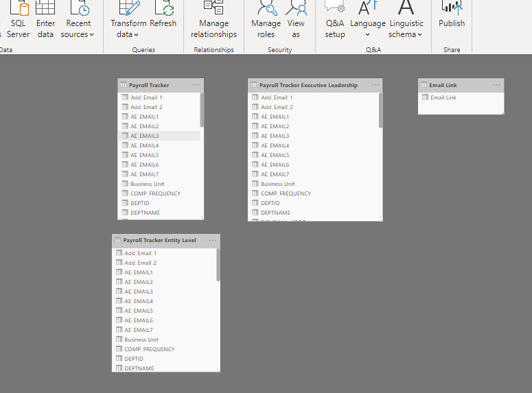This screenshot has width=532, height=393.
Task: Select AE_EMAIL2 in Executive Leadership table
Action: tap(314, 126)
